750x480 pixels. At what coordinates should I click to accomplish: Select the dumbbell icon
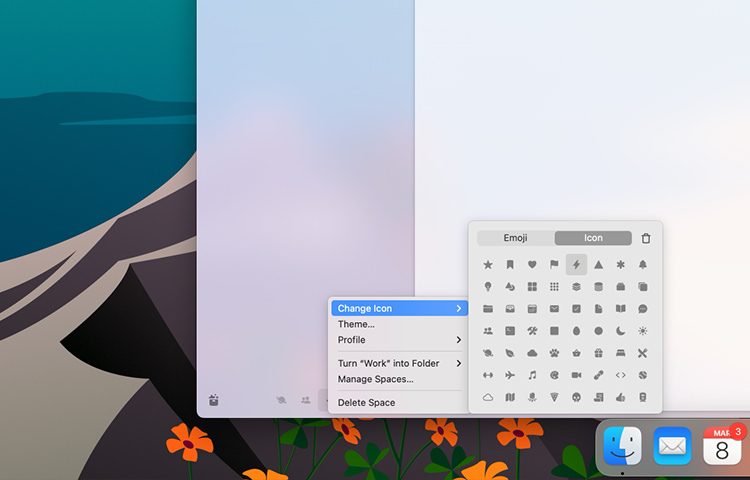pos(488,375)
